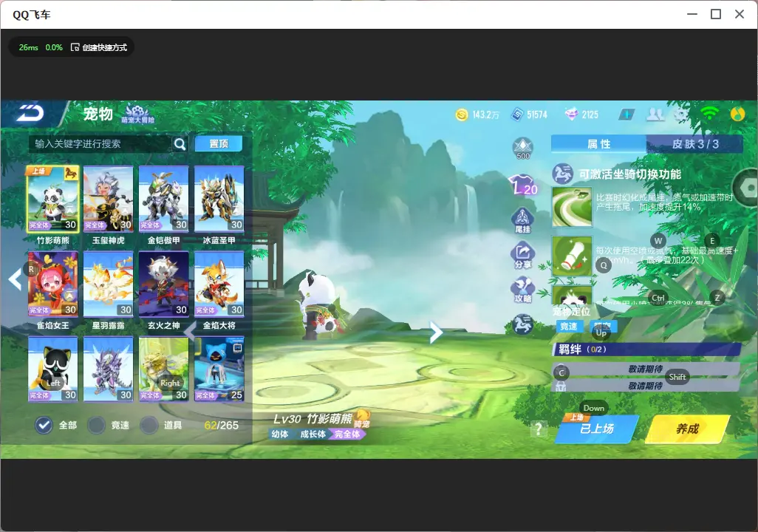The width and height of the screenshot is (758, 532).
Task: Click the horse mount icon below 攻略
Action: pos(522,324)
